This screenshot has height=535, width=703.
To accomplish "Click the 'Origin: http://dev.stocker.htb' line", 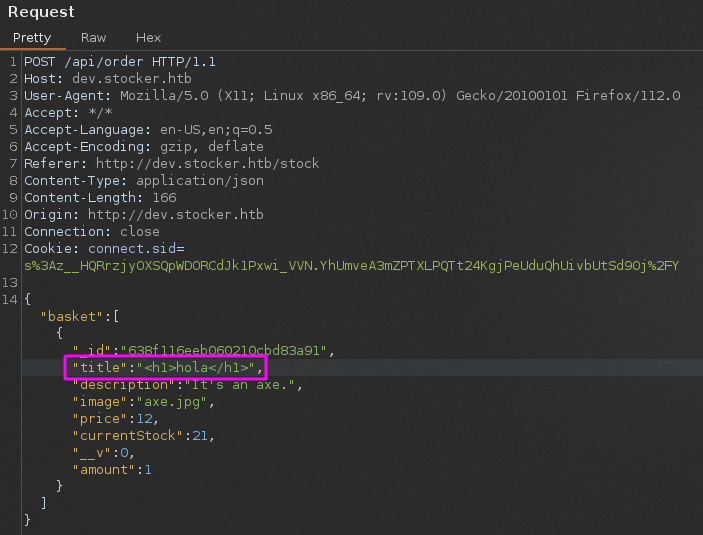I will pyautogui.click(x=144, y=214).
